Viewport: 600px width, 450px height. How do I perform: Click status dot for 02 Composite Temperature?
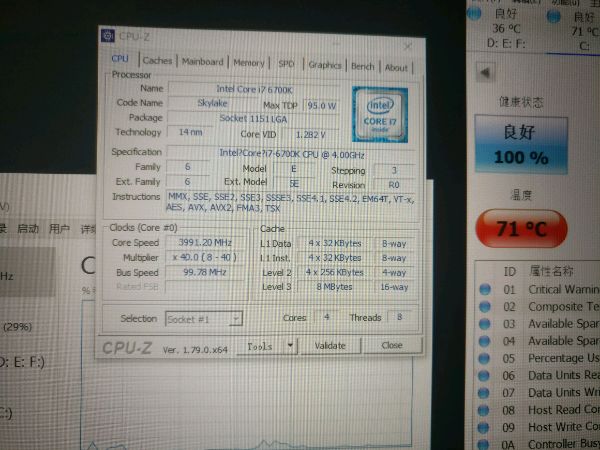[x=485, y=307]
